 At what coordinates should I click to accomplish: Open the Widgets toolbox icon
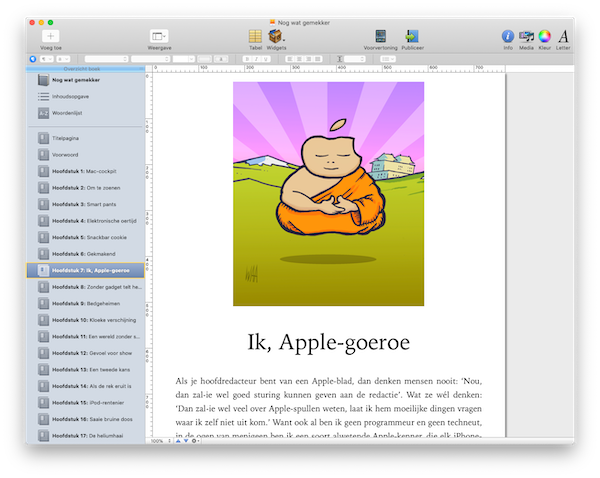tap(276, 36)
